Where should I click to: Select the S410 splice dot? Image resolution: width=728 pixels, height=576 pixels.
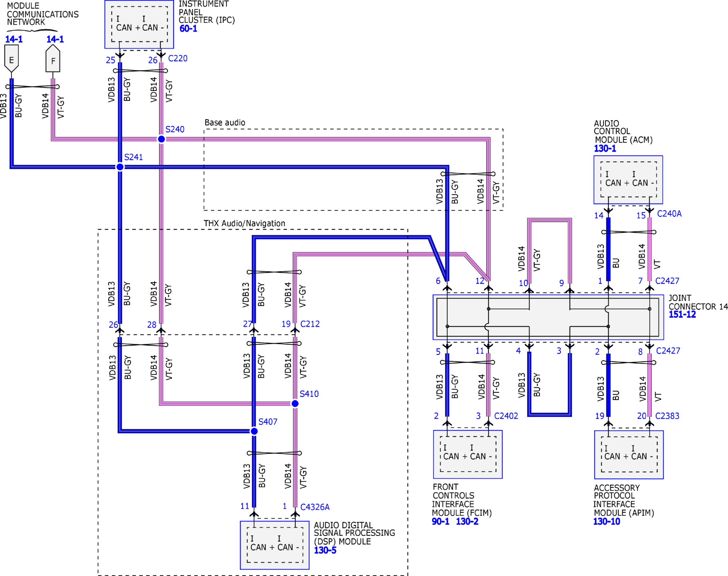pyautogui.click(x=295, y=404)
